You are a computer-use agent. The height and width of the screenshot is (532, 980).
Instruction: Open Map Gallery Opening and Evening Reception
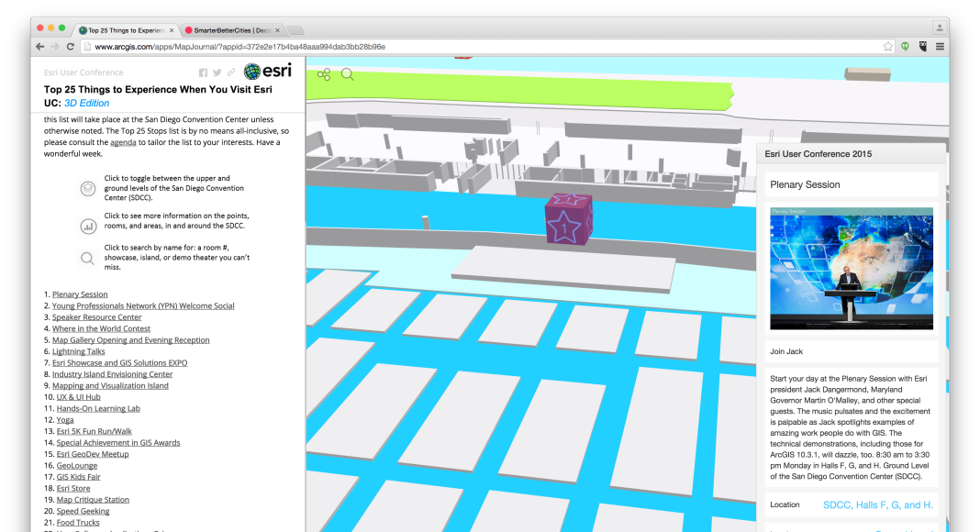130,340
